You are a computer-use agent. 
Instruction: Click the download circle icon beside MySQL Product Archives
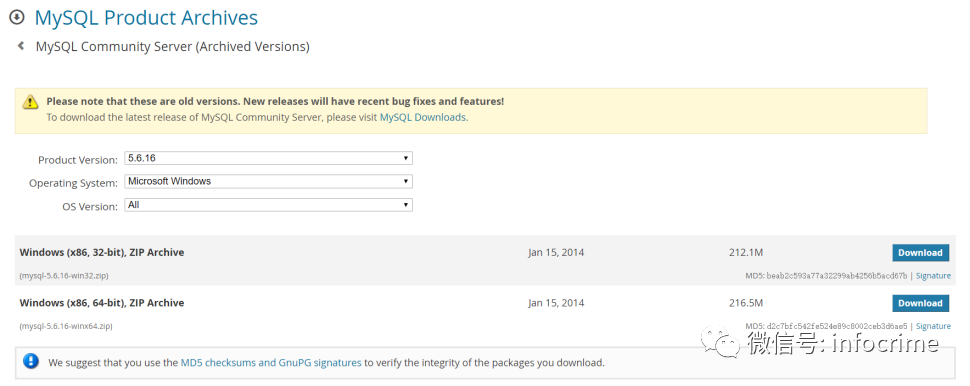click(17, 17)
